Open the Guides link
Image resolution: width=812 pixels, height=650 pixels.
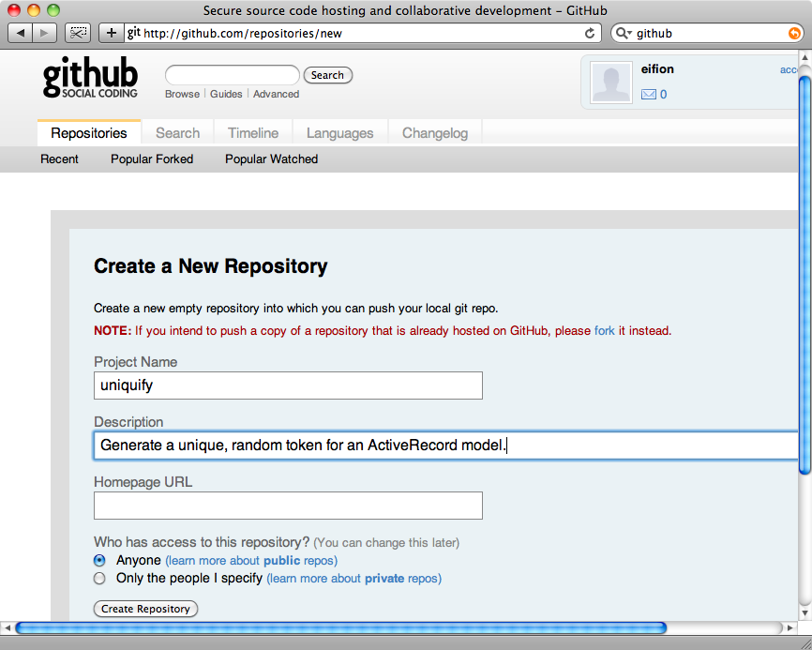tap(226, 94)
